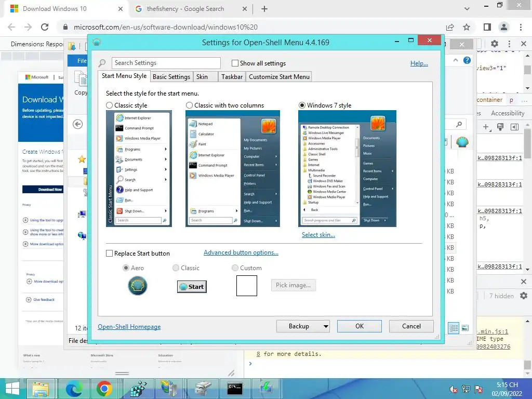Image resolution: width=532 pixels, height=399 pixels.
Task: Open the Chrome profile avatar
Action: [x=504, y=27]
